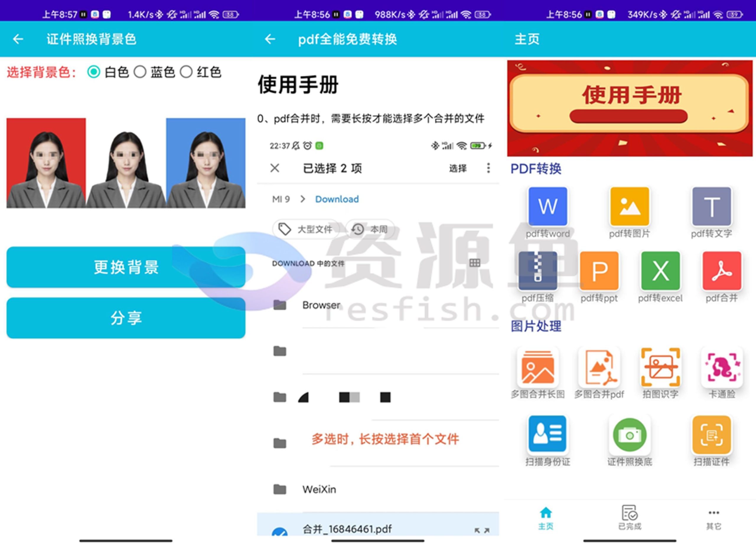
Task: Switch file list to grid view
Action: (x=475, y=263)
